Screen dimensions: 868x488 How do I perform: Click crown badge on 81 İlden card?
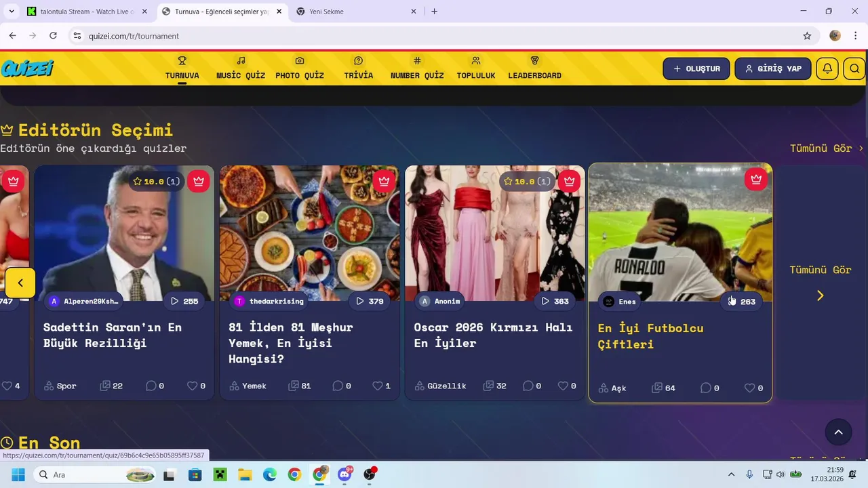tap(384, 181)
